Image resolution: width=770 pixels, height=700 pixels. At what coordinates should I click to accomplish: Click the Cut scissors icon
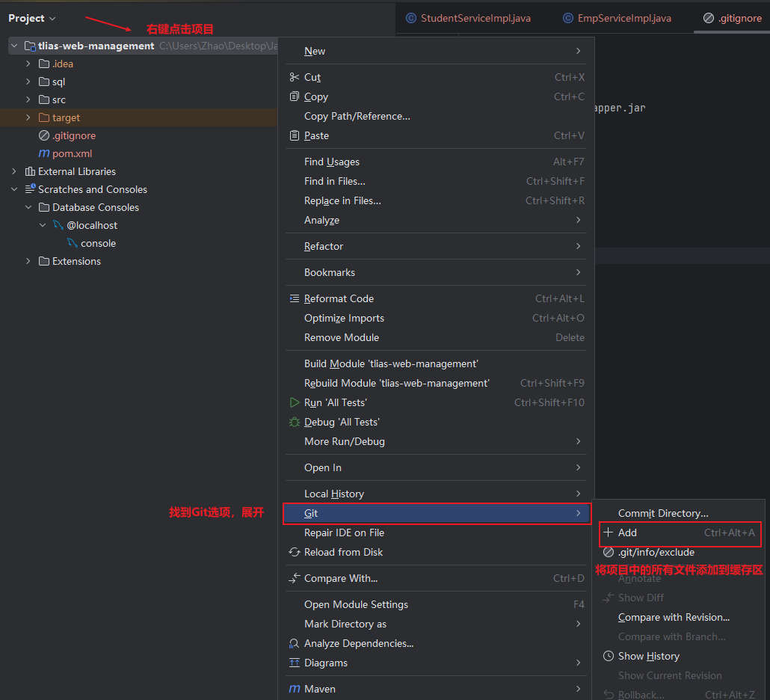click(x=294, y=77)
